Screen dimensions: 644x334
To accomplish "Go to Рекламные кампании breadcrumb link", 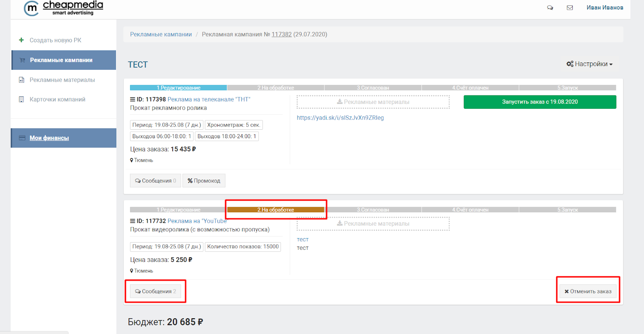I will [161, 34].
